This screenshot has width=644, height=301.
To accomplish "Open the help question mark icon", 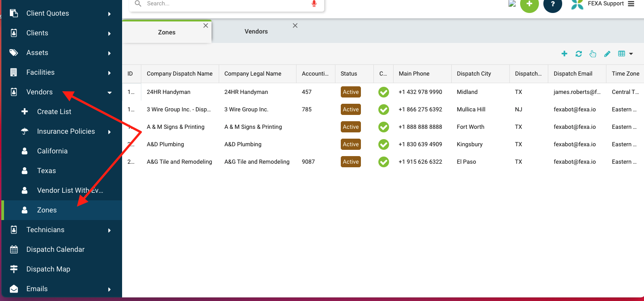I will point(553,4).
